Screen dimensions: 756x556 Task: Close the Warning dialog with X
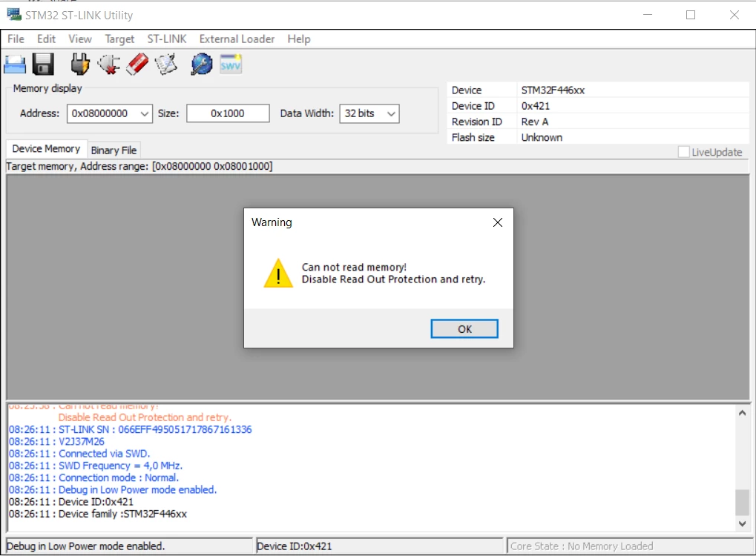(x=498, y=222)
